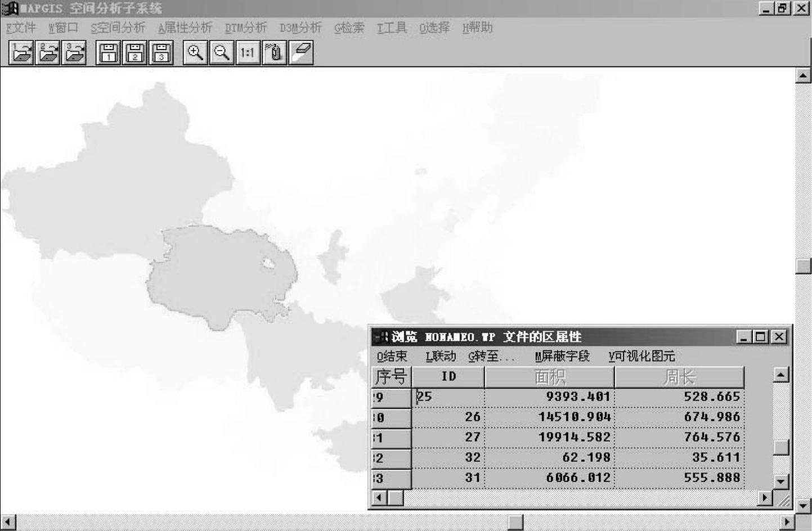Click the open file 3 folder icon

point(74,53)
